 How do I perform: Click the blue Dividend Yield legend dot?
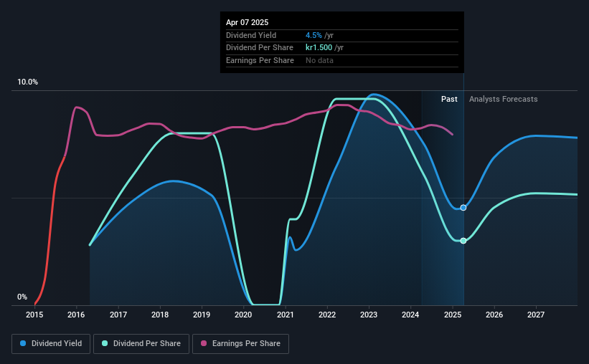click(23, 343)
